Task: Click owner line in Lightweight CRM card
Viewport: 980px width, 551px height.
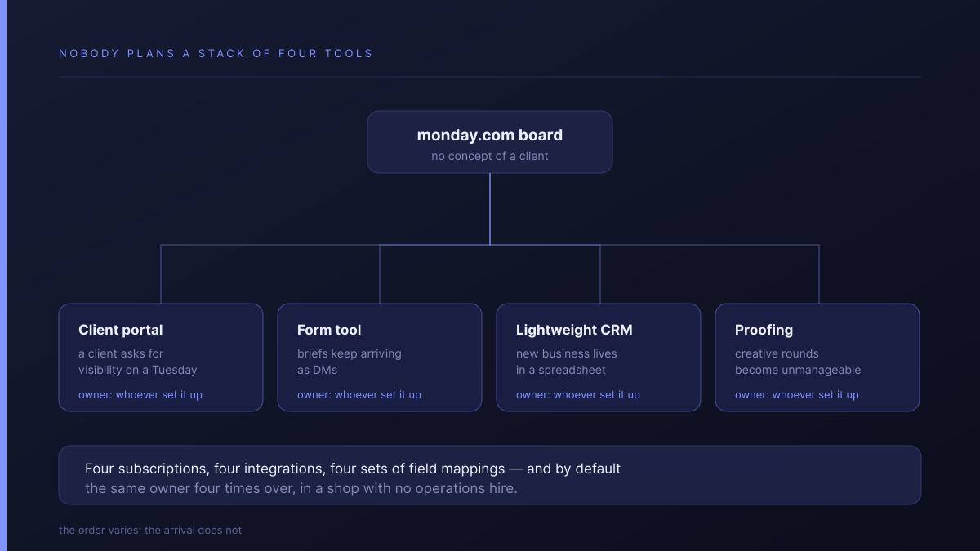Action: tap(578, 395)
